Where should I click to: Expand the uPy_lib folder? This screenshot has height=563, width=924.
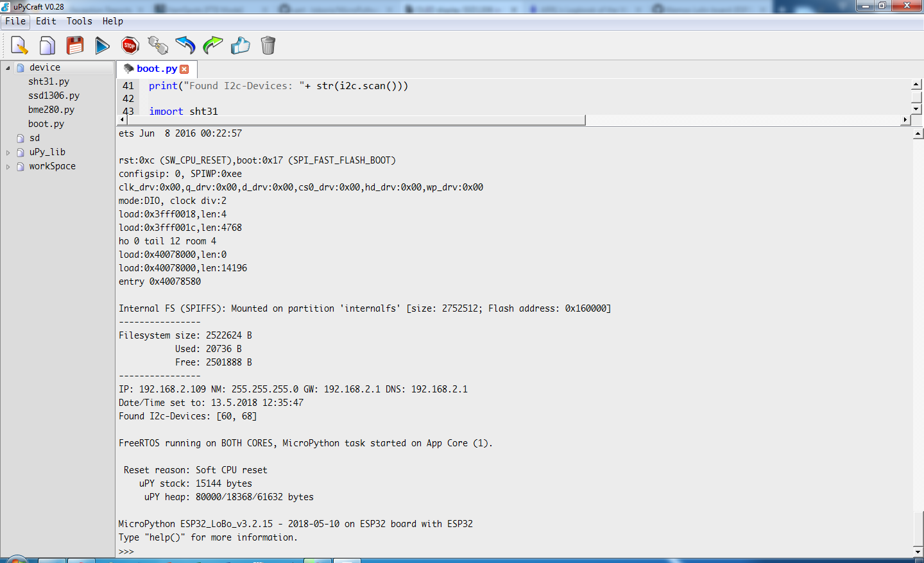click(8, 151)
